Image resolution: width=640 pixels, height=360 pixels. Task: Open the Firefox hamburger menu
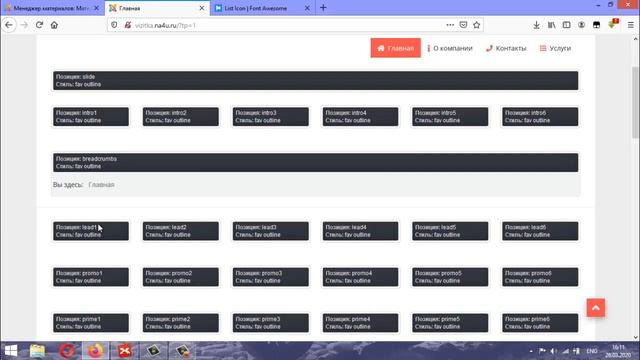[631, 25]
